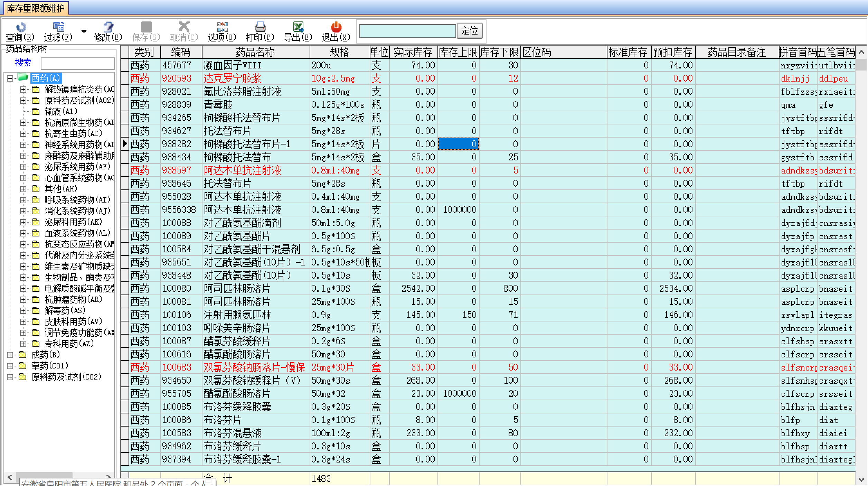This screenshot has height=486, width=868.
Task: Expand 抗肿瘤药物(AR) tree node
Action: 23,300
